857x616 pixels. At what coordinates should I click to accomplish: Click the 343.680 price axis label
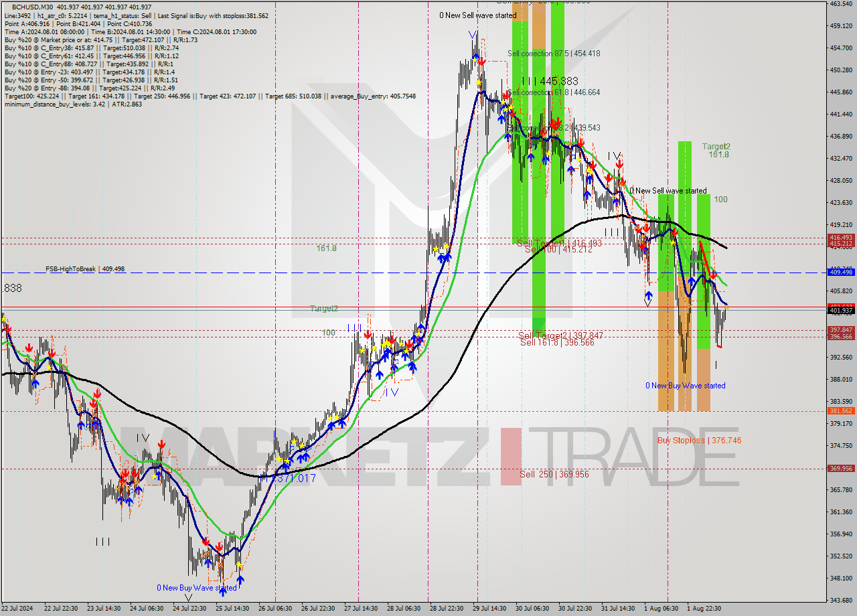(840, 599)
